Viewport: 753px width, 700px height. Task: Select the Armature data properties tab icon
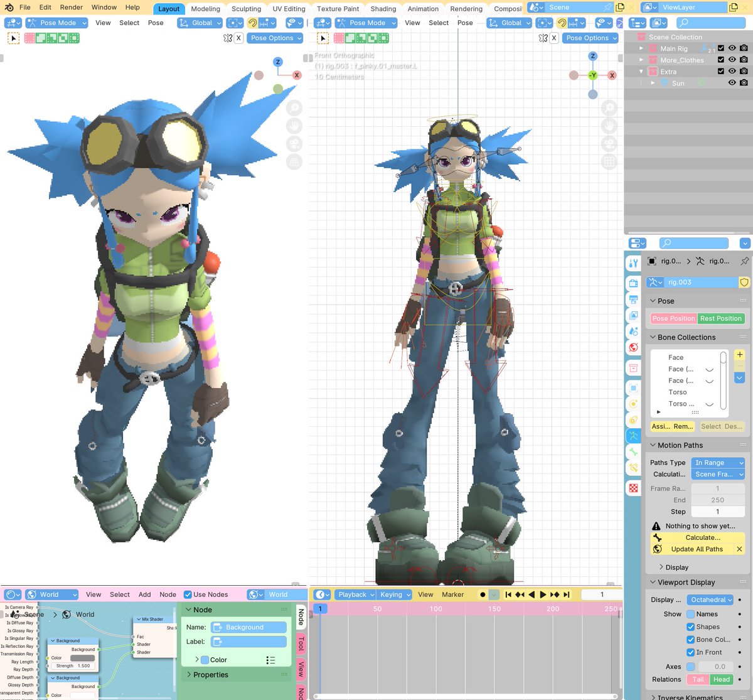point(633,436)
